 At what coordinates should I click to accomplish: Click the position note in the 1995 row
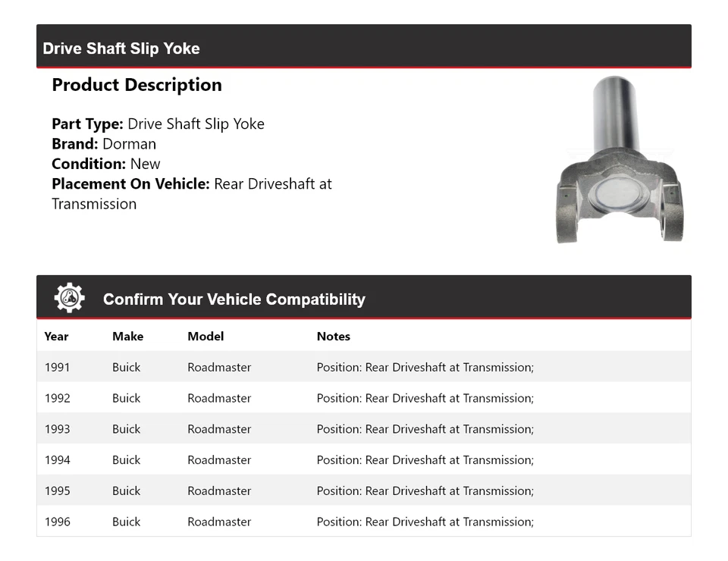coord(425,491)
